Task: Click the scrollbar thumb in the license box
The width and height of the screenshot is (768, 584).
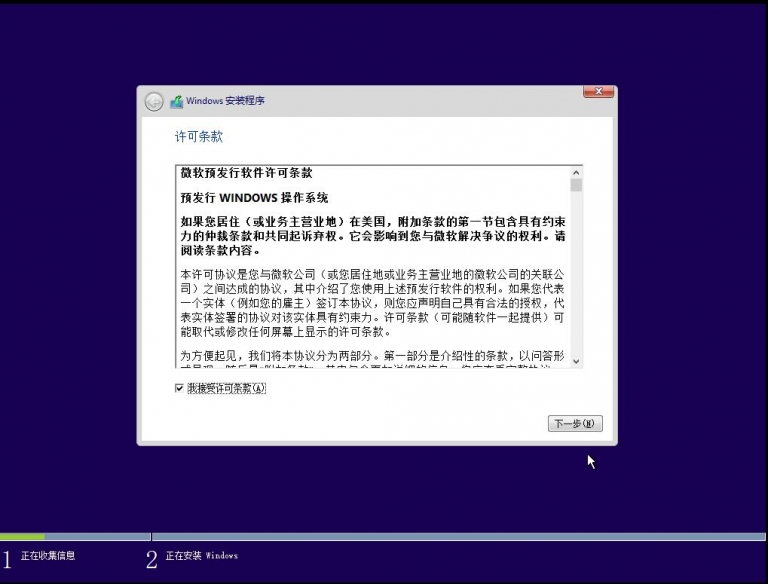Action: pyautogui.click(x=576, y=185)
